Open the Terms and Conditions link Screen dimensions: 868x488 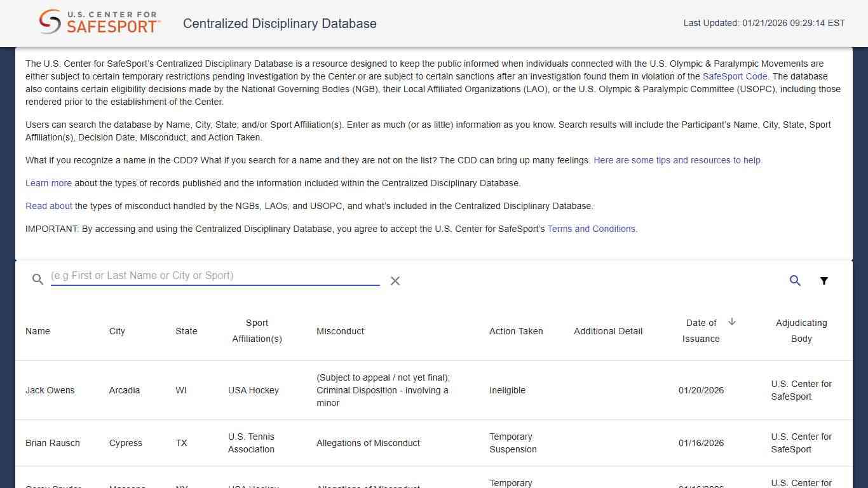591,229
